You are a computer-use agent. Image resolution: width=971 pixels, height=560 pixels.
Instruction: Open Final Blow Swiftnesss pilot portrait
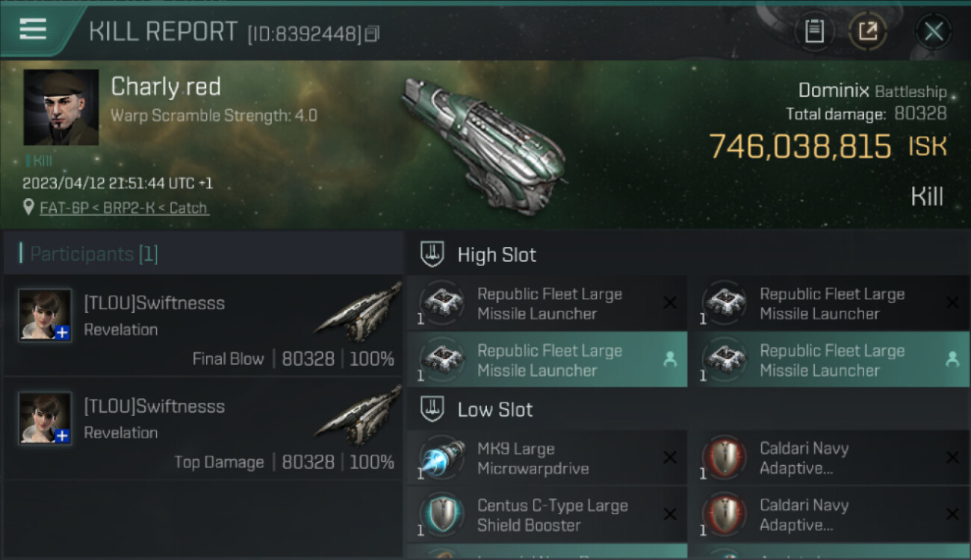[x=46, y=315]
